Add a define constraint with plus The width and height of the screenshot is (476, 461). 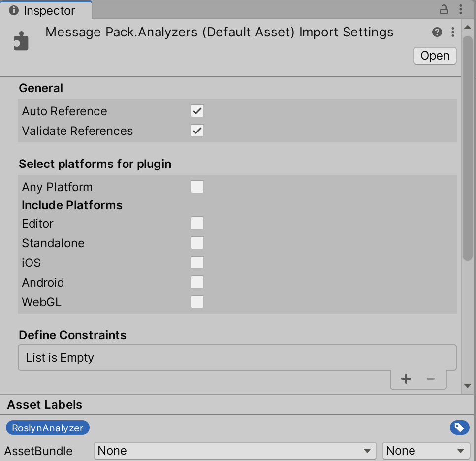coord(406,379)
